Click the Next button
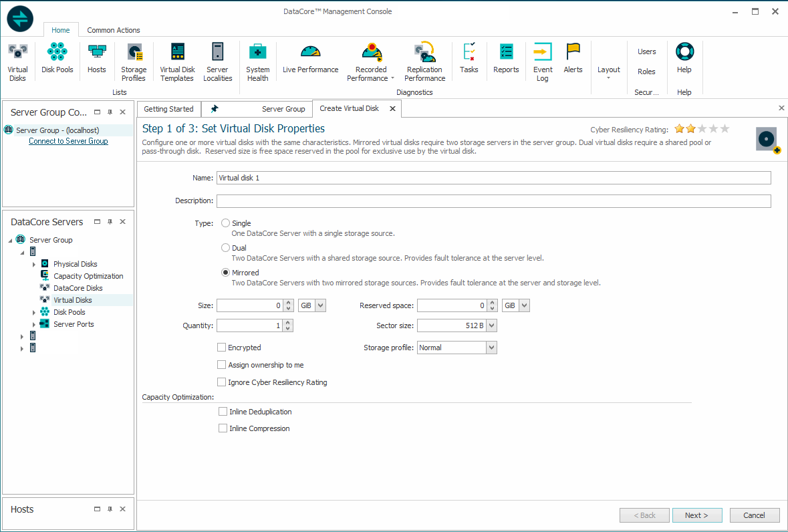Viewport: 788px width, 532px height. [x=697, y=515]
